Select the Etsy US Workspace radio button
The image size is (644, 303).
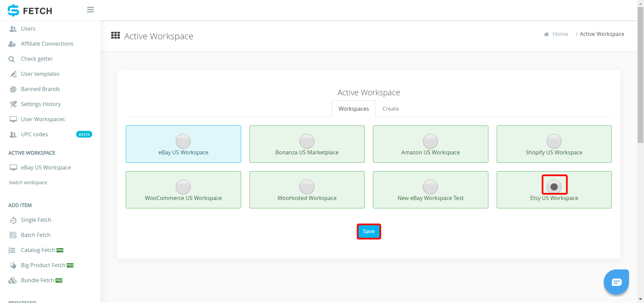pyautogui.click(x=554, y=187)
